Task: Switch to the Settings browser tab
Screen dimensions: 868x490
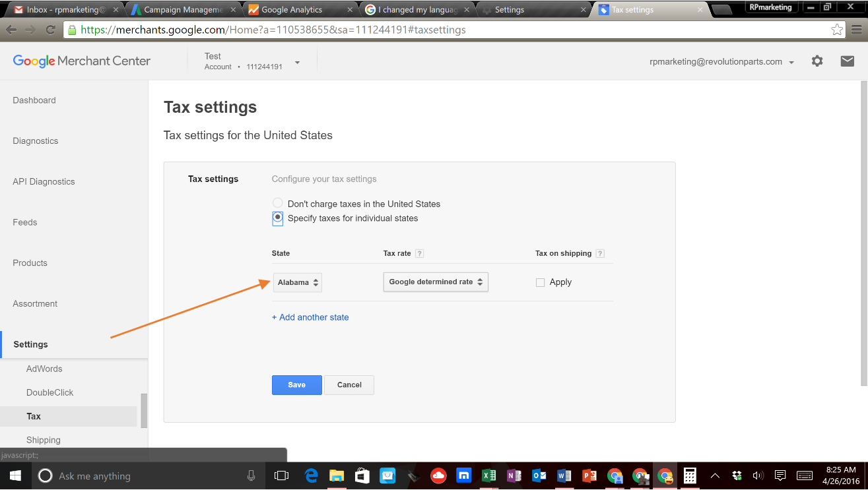Action: pyautogui.click(x=533, y=10)
